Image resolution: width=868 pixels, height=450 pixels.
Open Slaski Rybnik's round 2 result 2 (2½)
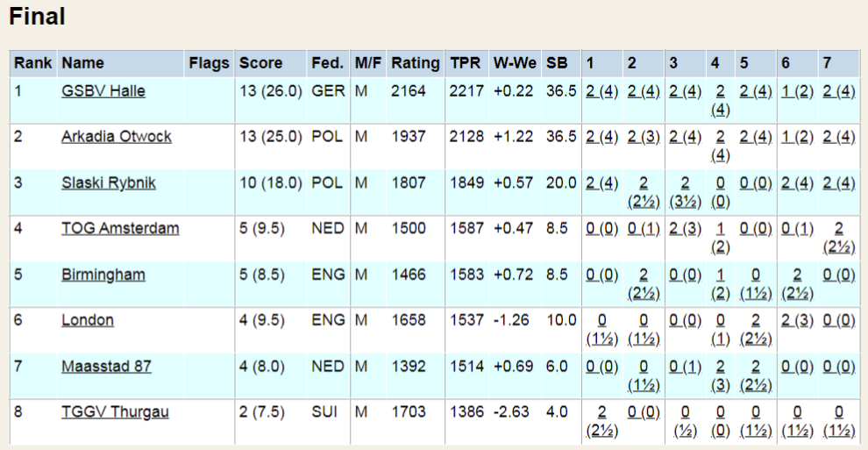coord(644,192)
